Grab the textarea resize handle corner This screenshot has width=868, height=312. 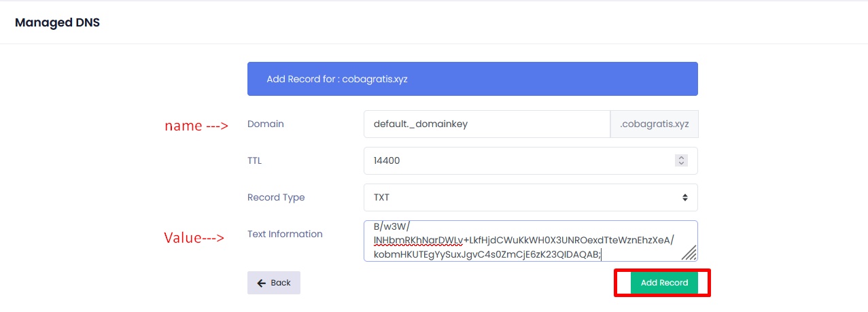(689, 254)
